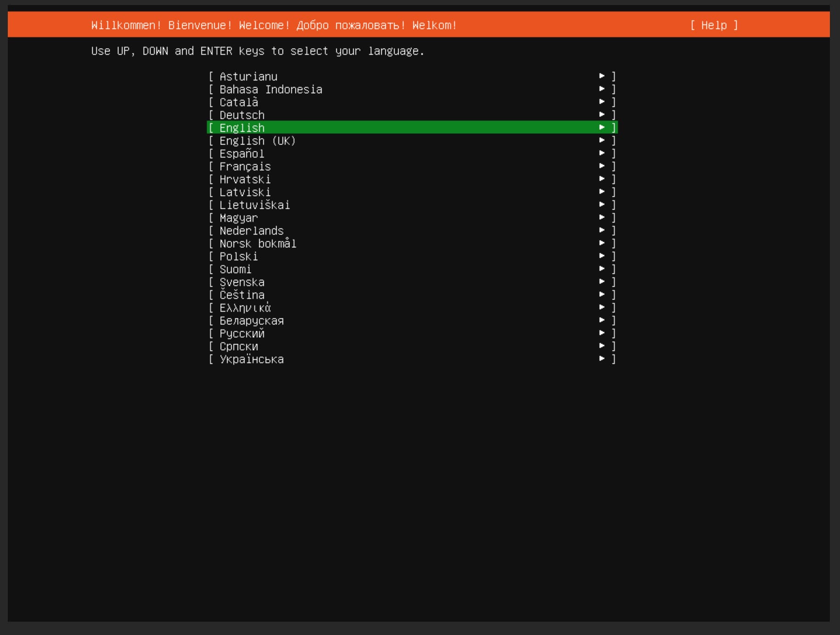The width and height of the screenshot is (840, 635).
Task: Select Ελληνικά language row
Action: click(412, 307)
